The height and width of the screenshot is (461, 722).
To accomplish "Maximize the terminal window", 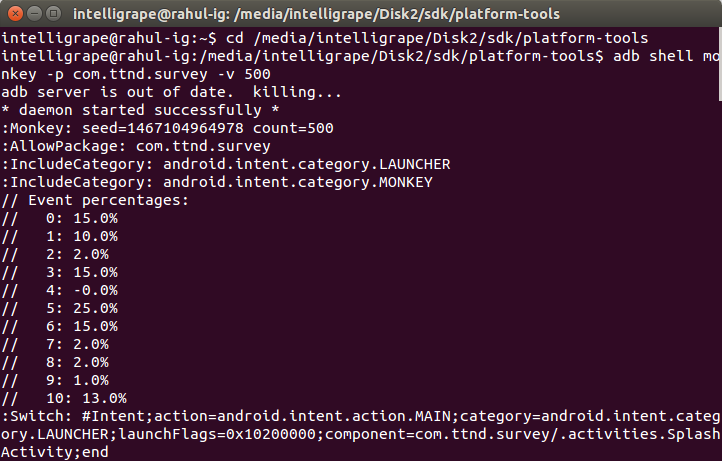I will pyautogui.click(x=54, y=14).
